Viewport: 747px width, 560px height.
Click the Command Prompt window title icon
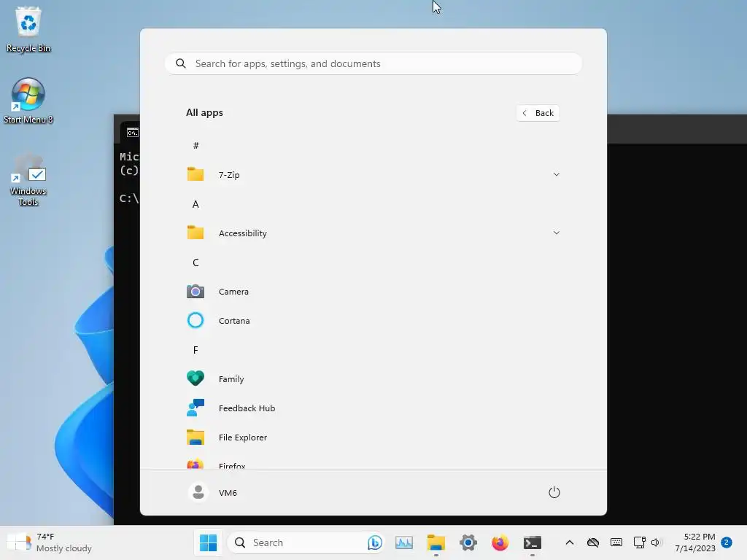[133, 133]
